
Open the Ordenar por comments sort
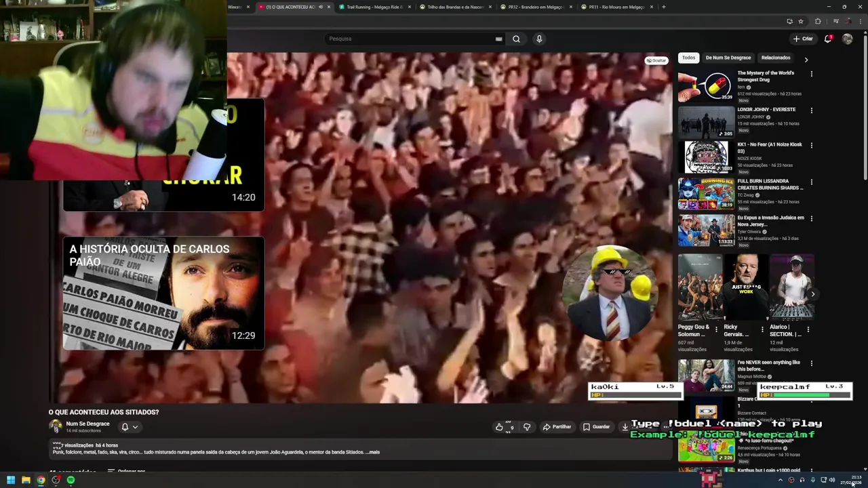(x=126, y=471)
